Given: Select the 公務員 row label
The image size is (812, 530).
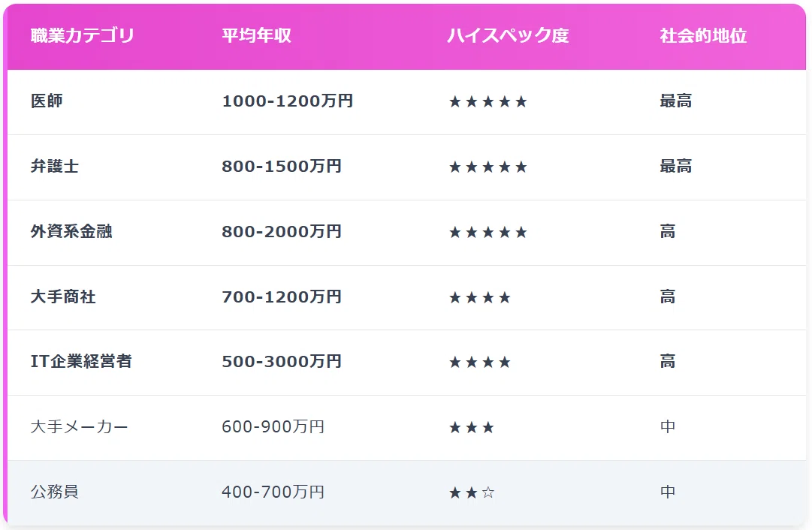Looking at the screenshot, I should (x=54, y=492).
